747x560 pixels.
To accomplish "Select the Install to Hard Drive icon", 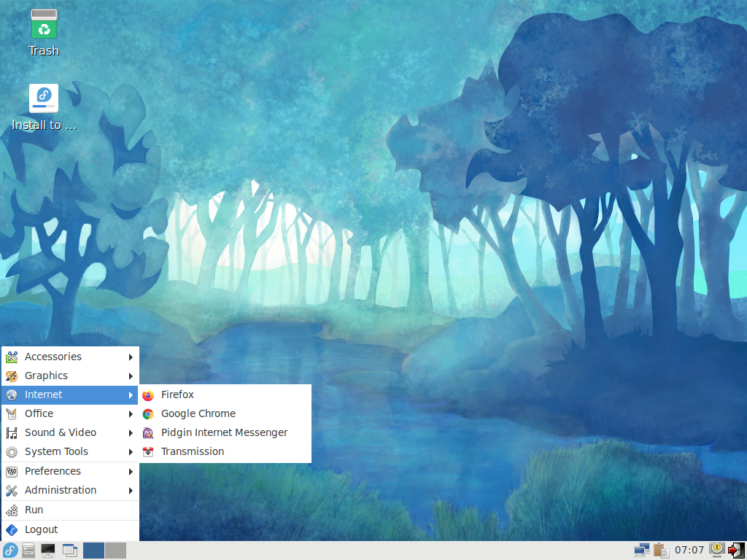I will pyautogui.click(x=44, y=108).
